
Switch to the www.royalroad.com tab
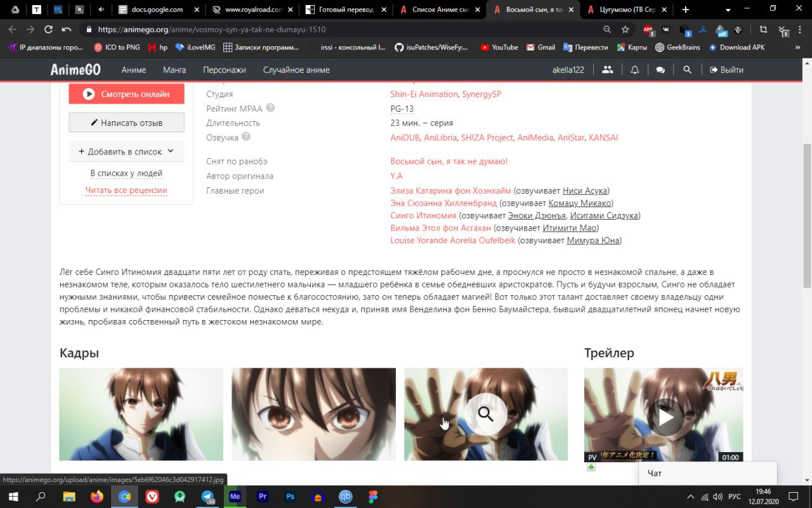252,10
